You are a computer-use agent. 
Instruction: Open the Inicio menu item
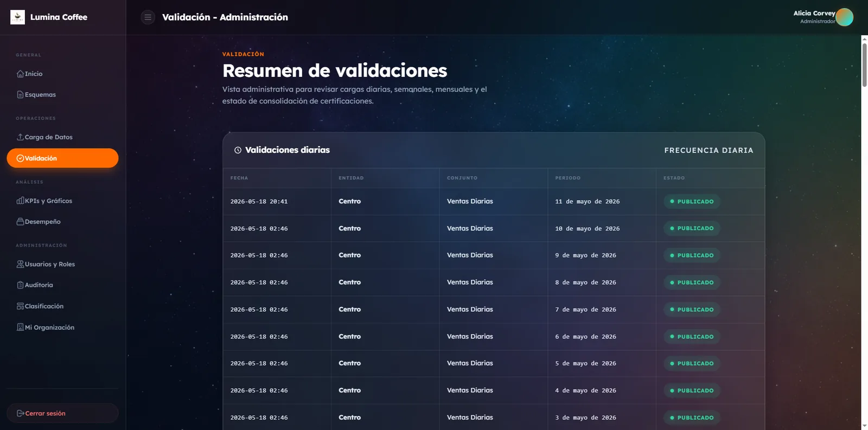point(62,74)
